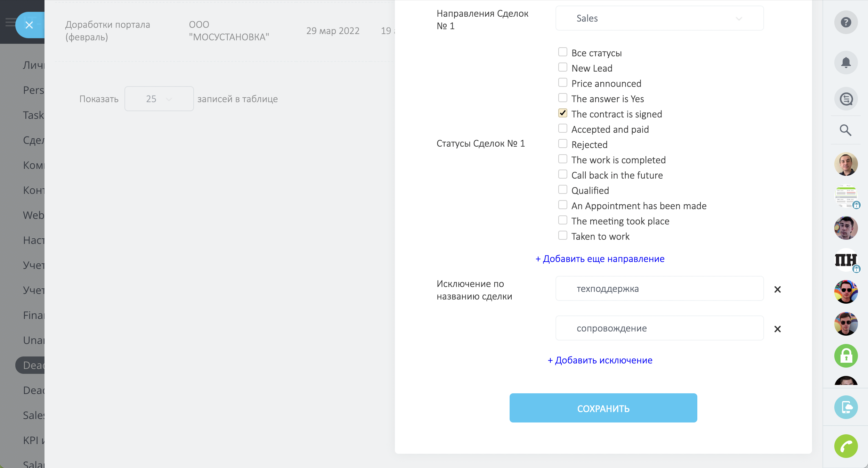
Task: Click the сопровождение exclusion input field
Action: [x=659, y=328]
